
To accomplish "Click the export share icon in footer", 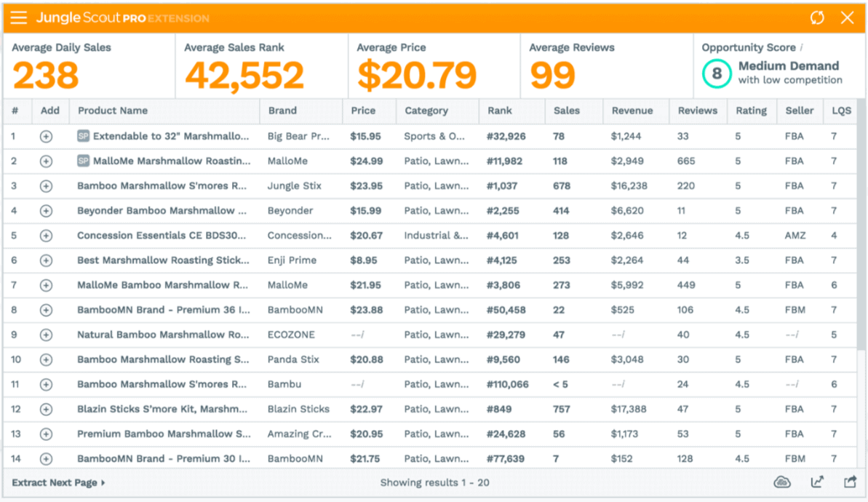I will pos(849,482).
